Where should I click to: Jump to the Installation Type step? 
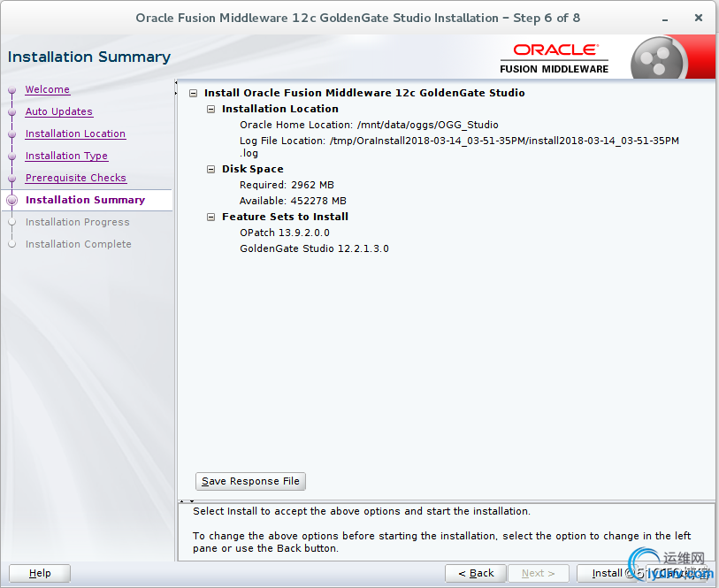click(x=66, y=156)
